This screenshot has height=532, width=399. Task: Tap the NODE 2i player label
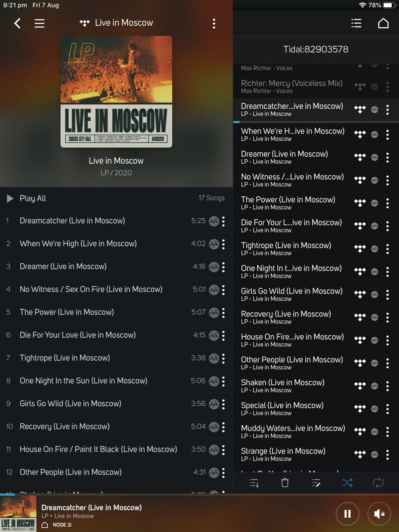62,525
